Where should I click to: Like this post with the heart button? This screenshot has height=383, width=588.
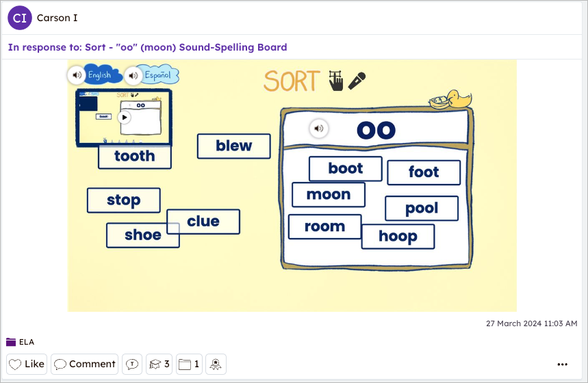[x=27, y=364]
